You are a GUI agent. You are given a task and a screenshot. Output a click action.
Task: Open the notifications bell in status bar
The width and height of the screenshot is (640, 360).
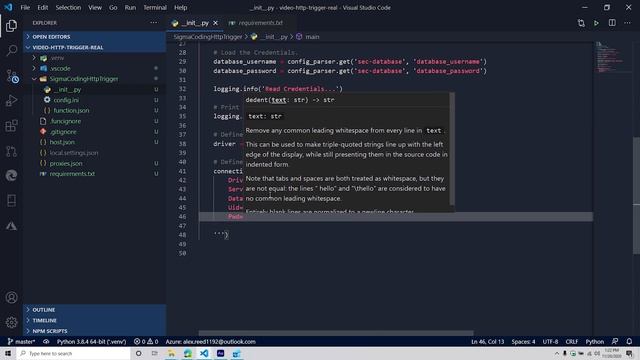(x=629, y=342)
